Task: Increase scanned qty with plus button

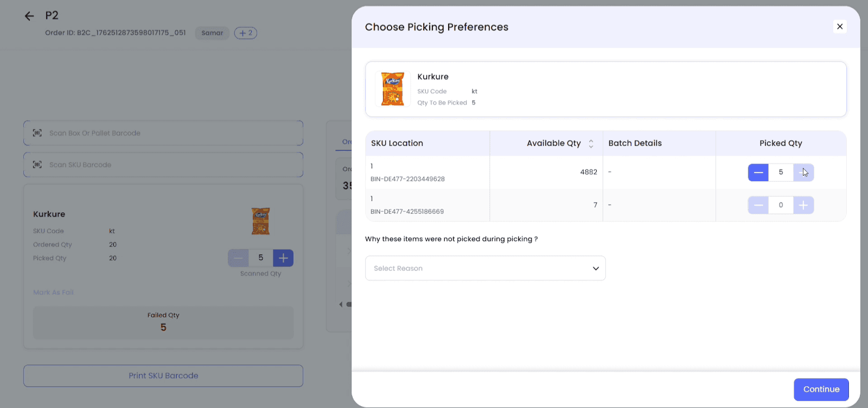Action: [283, 258]
